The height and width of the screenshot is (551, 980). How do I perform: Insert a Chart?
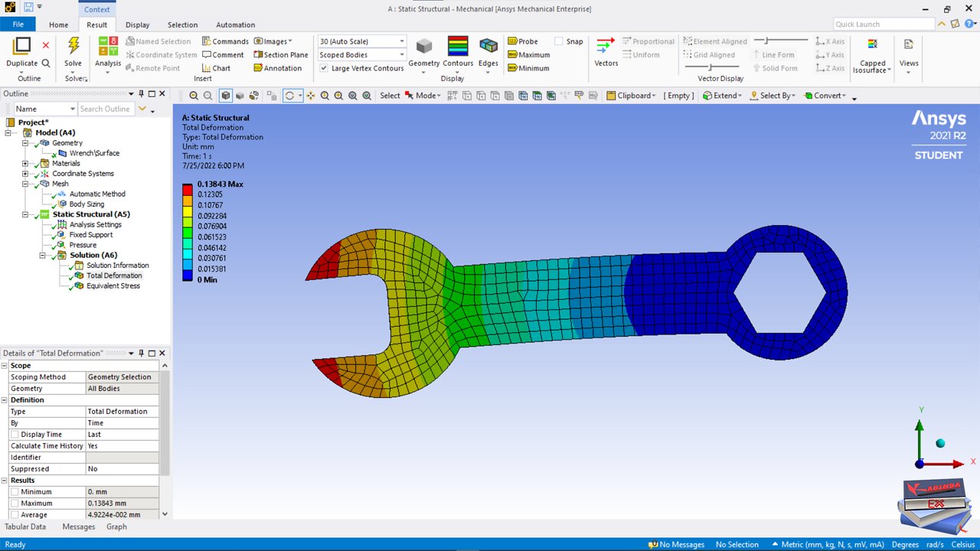pyautogui.click(x=216, y=68)
